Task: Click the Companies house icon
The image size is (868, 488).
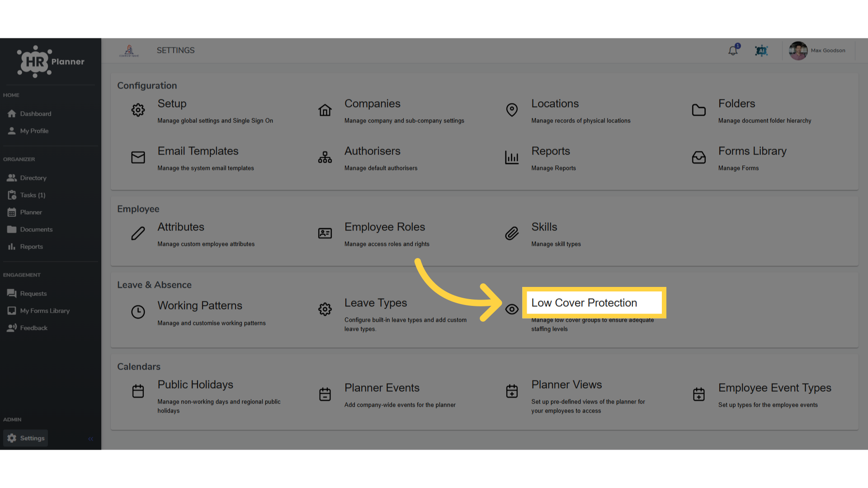Action: (x=325, y=110)
